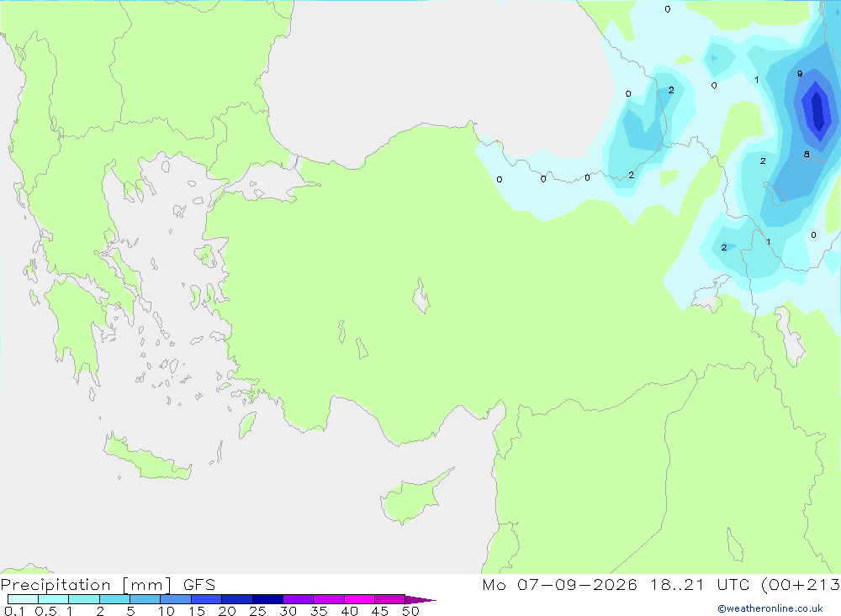Viewport: 841px width, 616px height.
Task: Click the darkest blue precipitation core on map
Action: 817,112
